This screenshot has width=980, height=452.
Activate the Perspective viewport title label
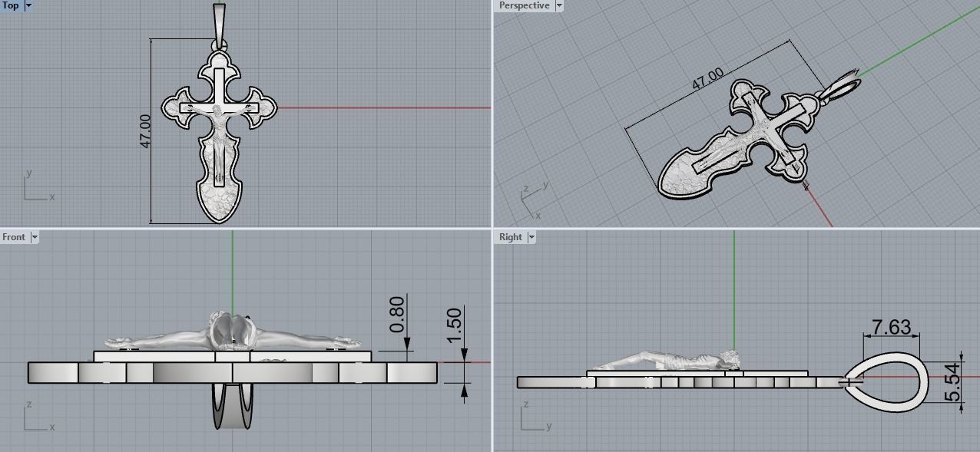click(524, 5)
